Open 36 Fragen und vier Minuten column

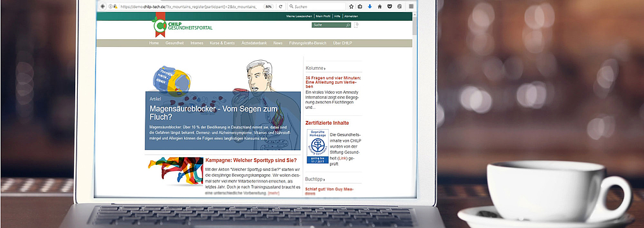click(x=333, y=82)
